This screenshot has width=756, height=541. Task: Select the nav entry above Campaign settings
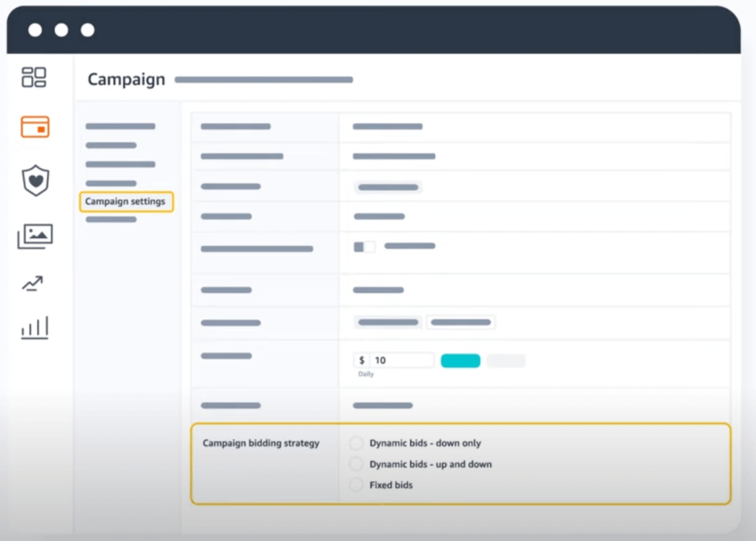111,183
